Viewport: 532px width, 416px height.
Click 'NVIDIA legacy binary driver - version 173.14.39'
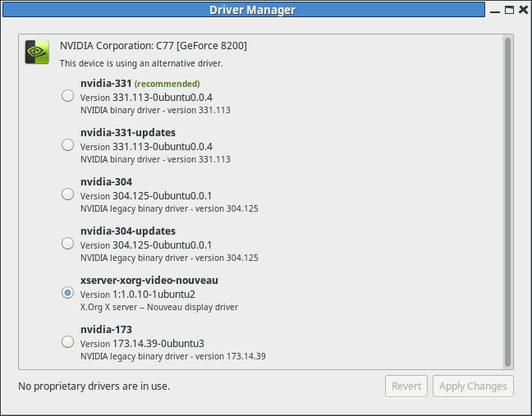coord(173,356)
